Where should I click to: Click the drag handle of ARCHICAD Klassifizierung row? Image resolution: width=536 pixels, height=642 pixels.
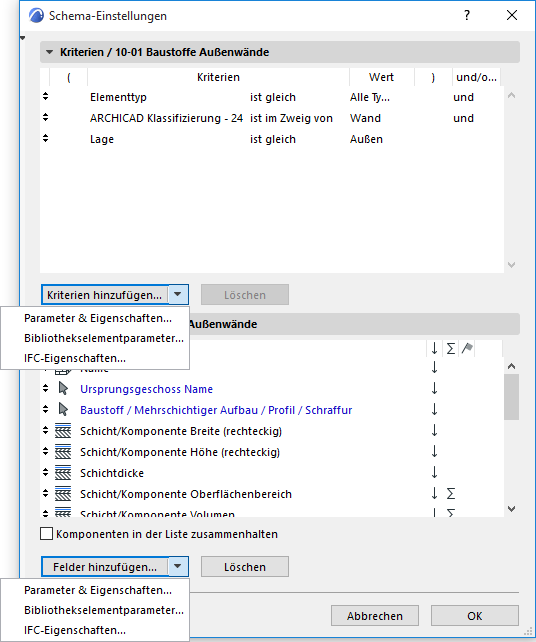point(45,118)
